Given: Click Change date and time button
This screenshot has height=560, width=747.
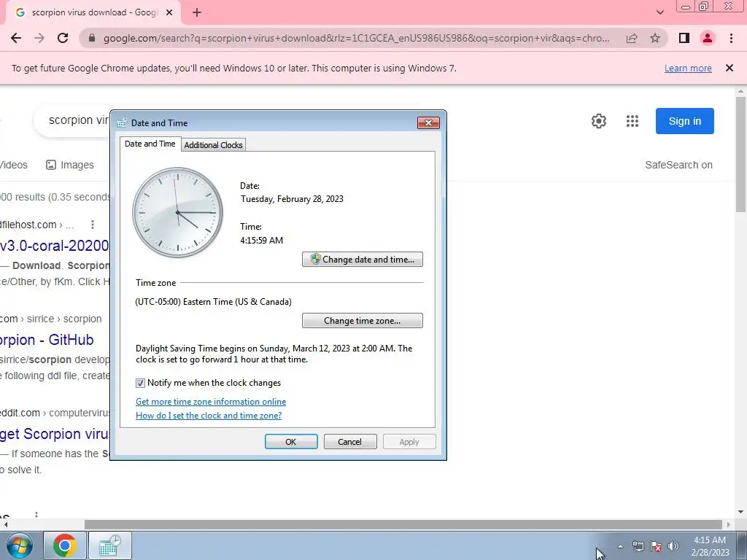Looking at the screenshot, I should (362, 259).
